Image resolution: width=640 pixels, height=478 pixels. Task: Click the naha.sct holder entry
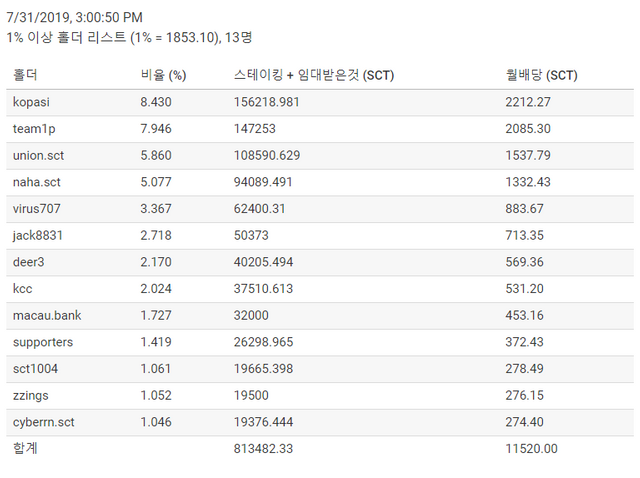[37, 181]
